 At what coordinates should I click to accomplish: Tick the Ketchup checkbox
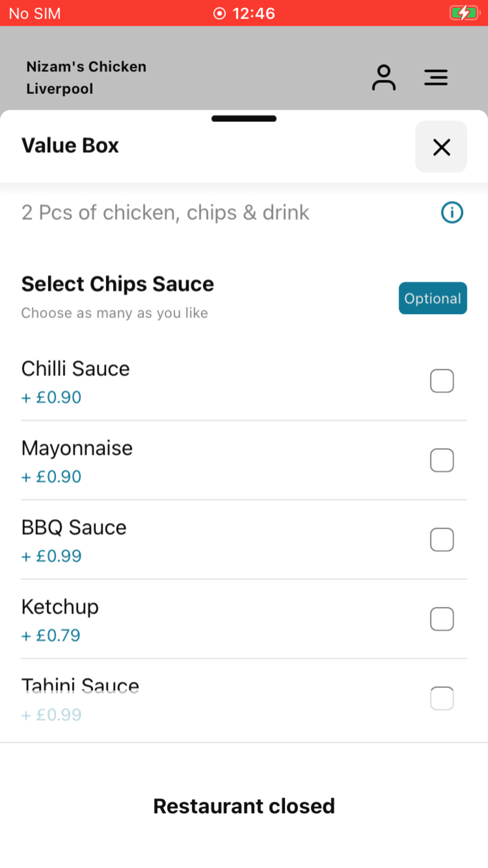point(442,619)
